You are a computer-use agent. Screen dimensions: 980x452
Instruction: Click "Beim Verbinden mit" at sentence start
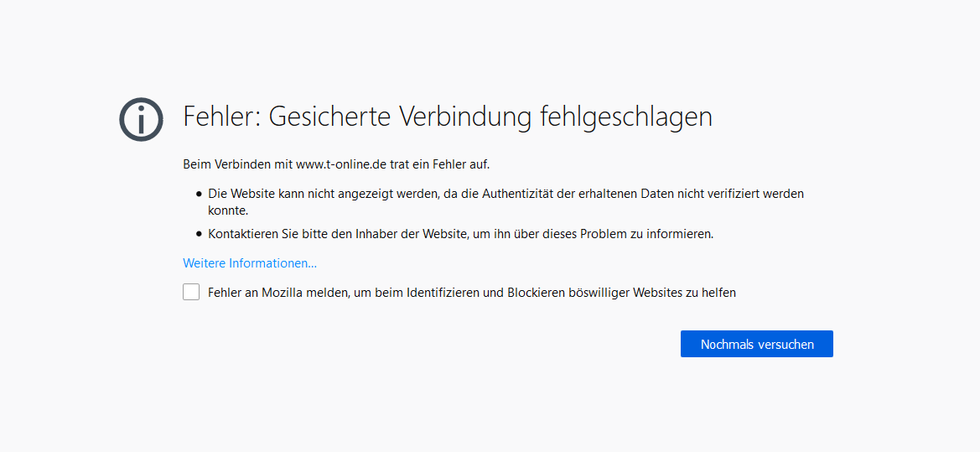click(x=238, y=164)
